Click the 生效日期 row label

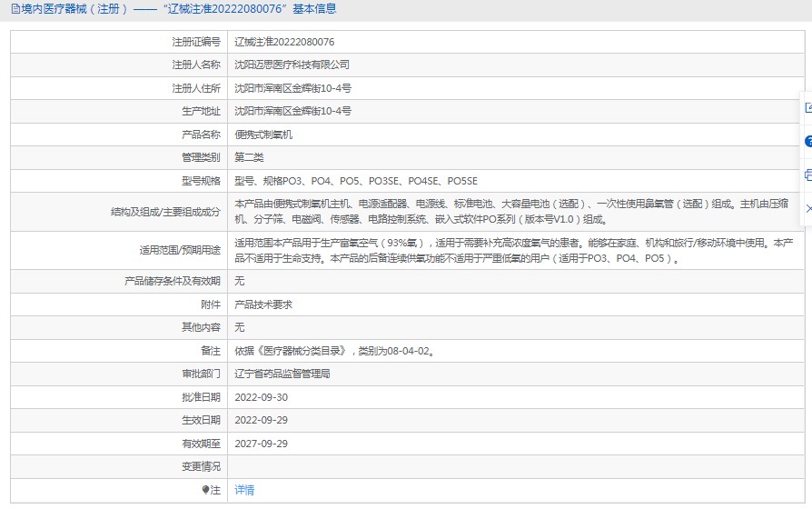click(x=201, y=420)
